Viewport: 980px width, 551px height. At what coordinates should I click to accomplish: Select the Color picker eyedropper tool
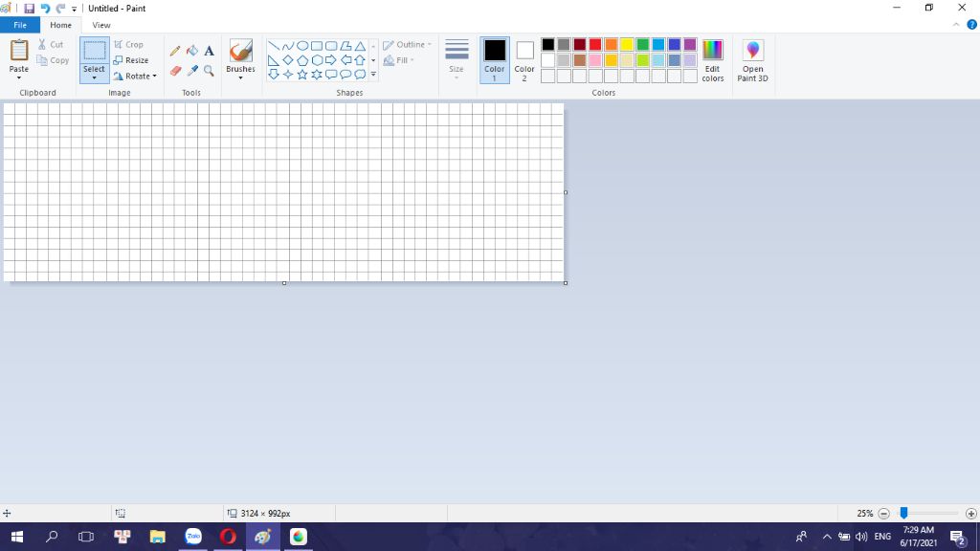[192, 71]
